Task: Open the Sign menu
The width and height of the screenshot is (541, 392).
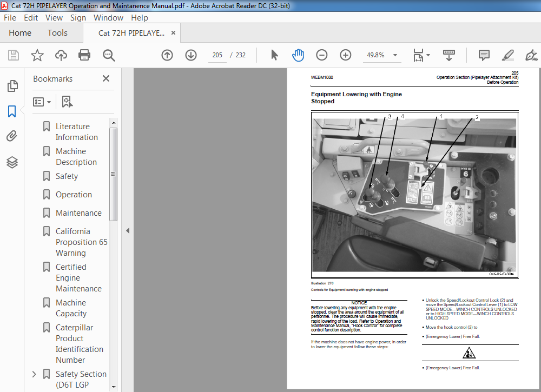Action: point(78,18)
